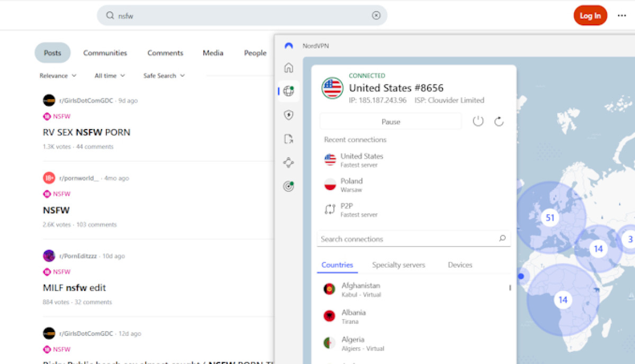Select Algeria in country list
The height and width of the screenshot is (364, 635).
(x=413, y=343)
